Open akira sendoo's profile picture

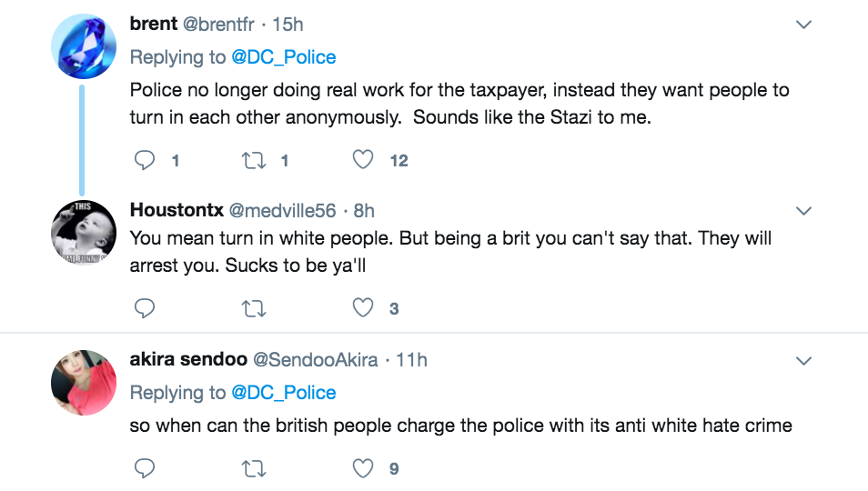[x=84, y=383]
